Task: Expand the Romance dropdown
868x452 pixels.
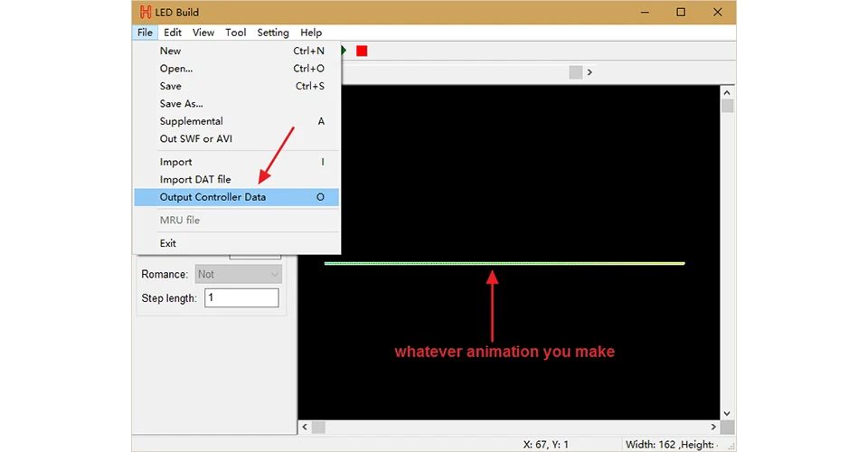Action: click(239, 275)
